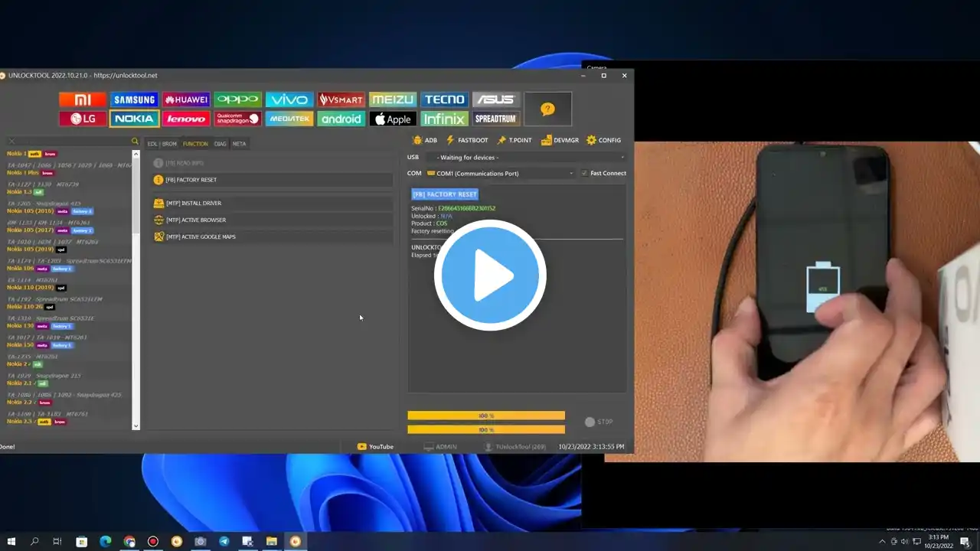Viewport: 980px width, 551px height.
Task: Click the TUnlockTool account entry
Action: 515,446
